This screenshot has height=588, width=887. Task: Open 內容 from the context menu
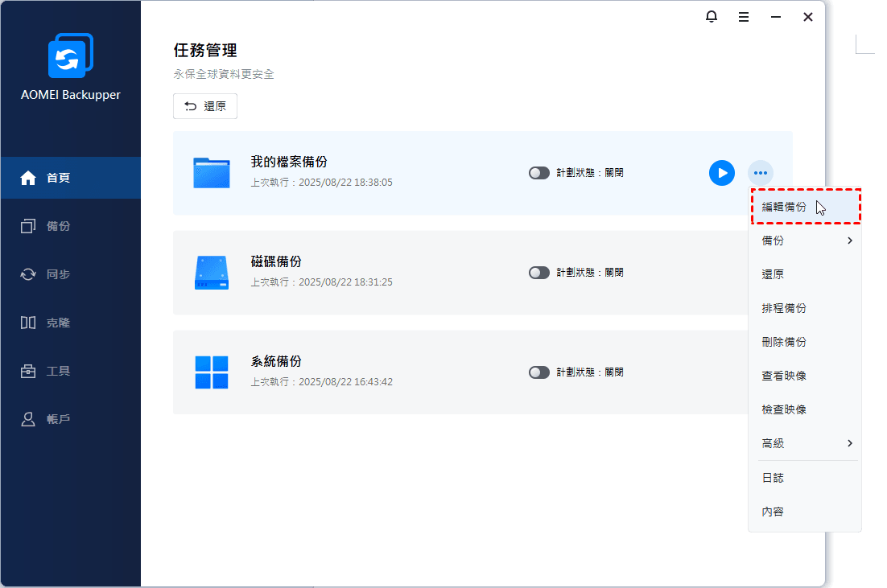pos(804,512)
